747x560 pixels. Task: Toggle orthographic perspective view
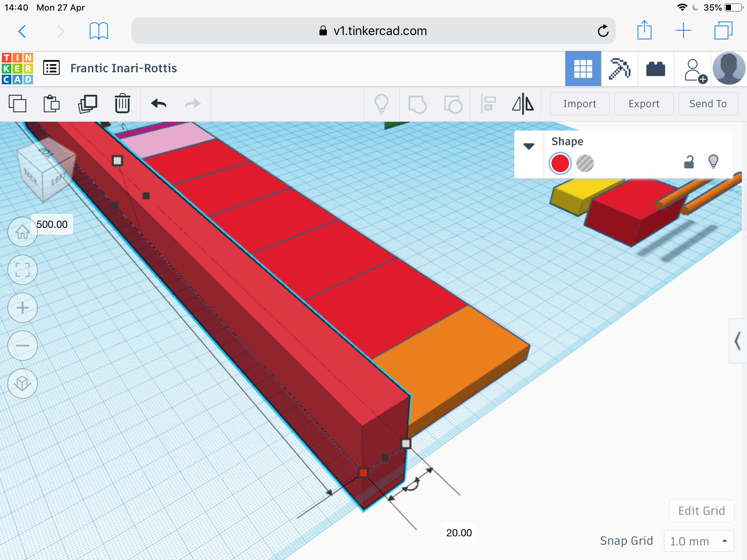click(23, 384)
